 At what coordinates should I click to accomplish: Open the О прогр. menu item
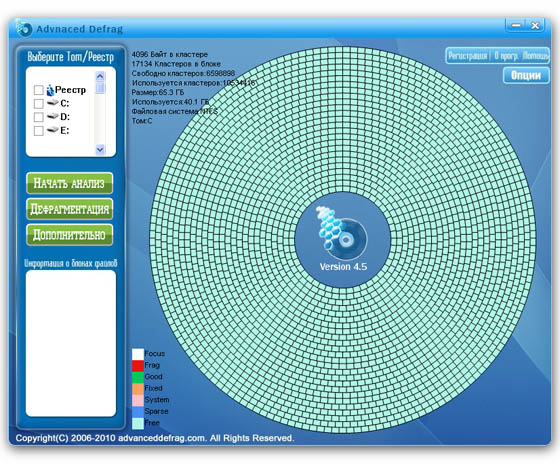coord(506,56)
